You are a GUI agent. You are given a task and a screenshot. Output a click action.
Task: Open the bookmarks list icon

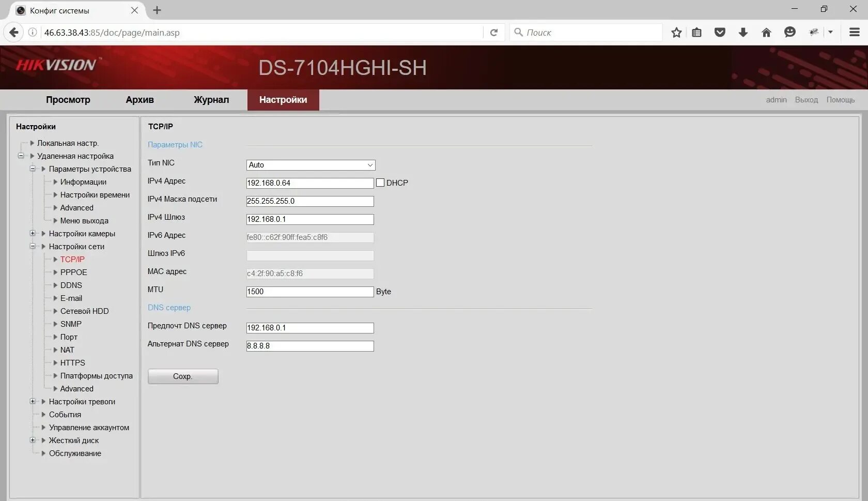point(696,33)
